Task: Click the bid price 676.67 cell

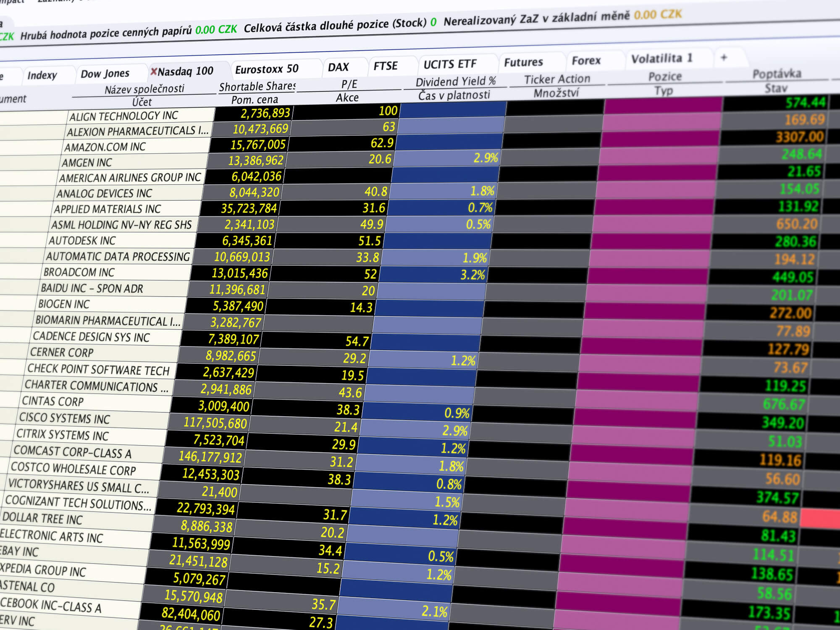Action: (784, 404)
